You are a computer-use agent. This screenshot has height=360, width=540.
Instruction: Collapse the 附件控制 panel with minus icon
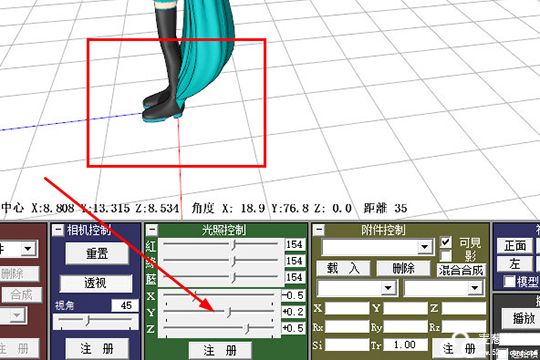point(319,229)
